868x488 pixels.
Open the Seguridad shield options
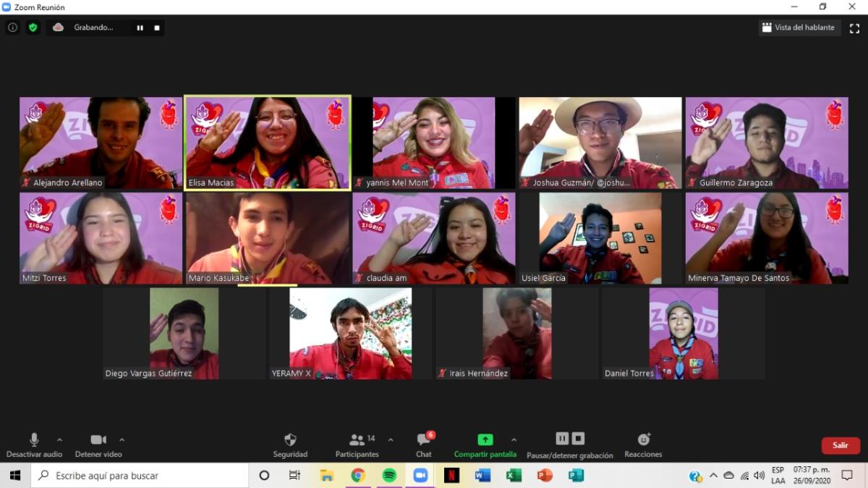coord(290,440)
